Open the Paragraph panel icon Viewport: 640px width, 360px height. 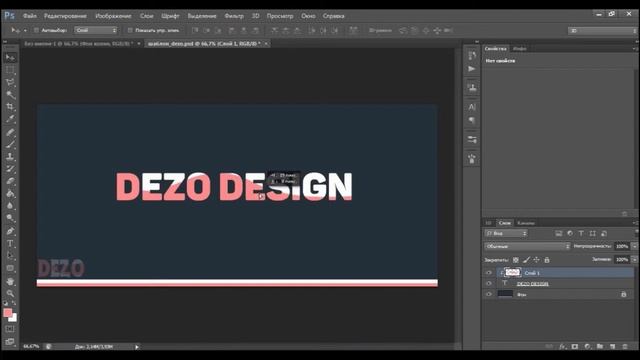[x=472, y=120]
